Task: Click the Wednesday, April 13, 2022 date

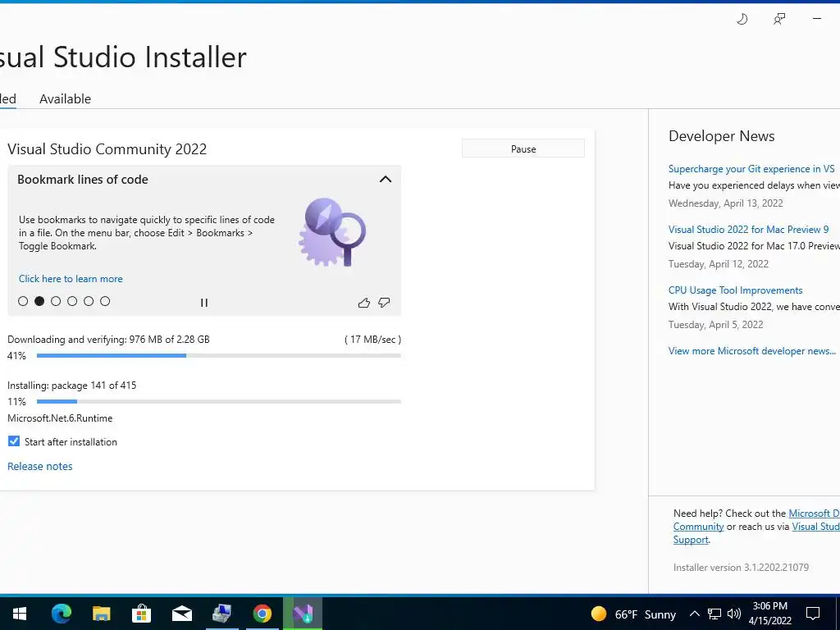Action: point(725,203)
